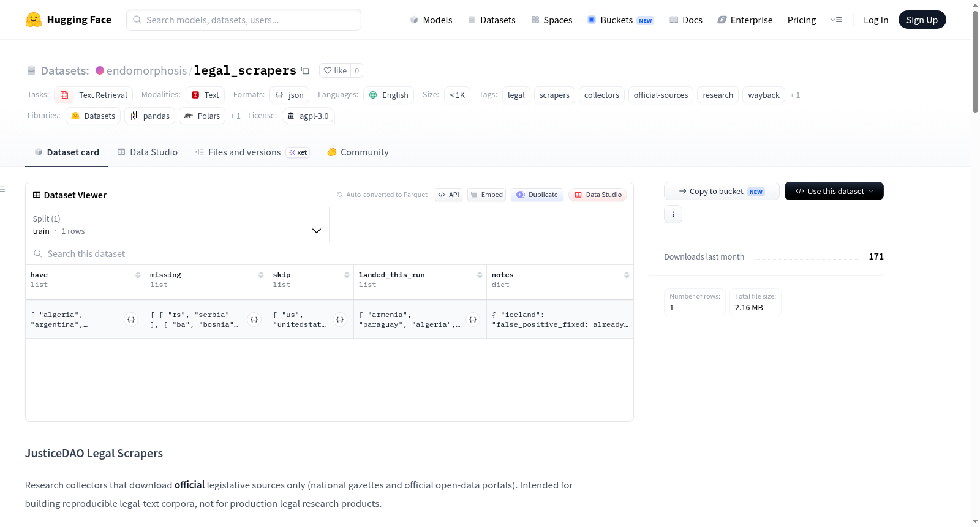Viewport: 980px width, 527px height.
Task: Focus the main search models field
Action: (244, 20)
